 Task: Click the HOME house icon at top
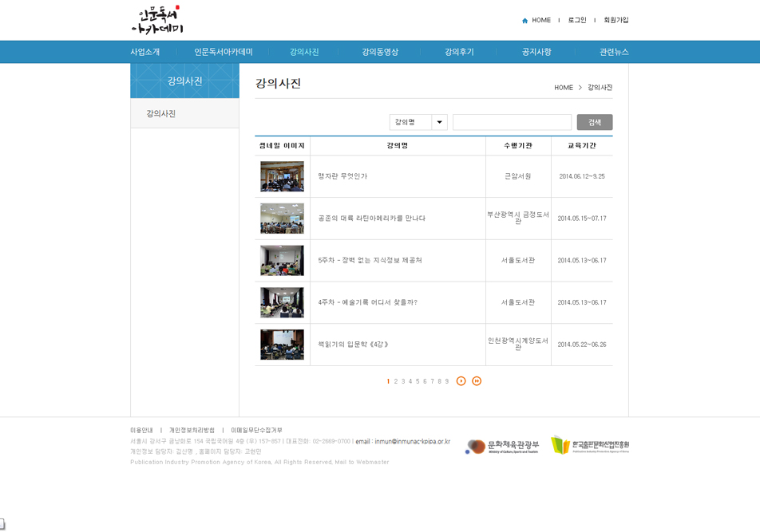pyautogui.click(x=524, y=21)
